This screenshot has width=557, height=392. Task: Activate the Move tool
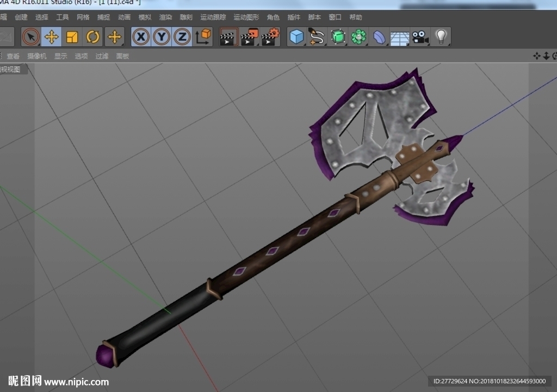[x=51, y=37]
